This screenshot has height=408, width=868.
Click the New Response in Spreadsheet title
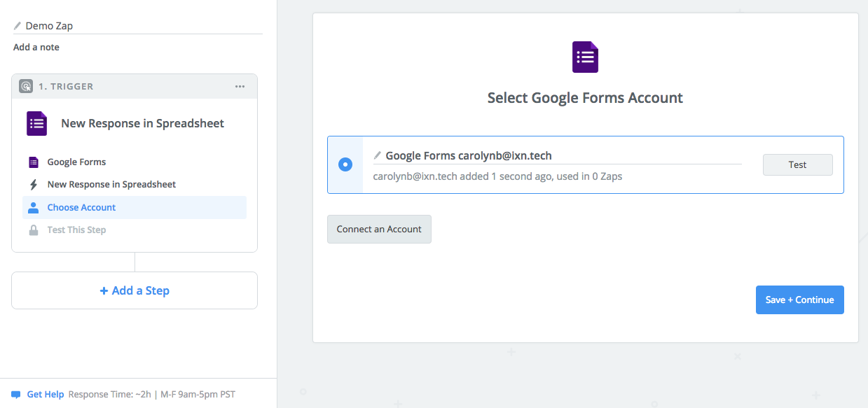coord(143,123)
